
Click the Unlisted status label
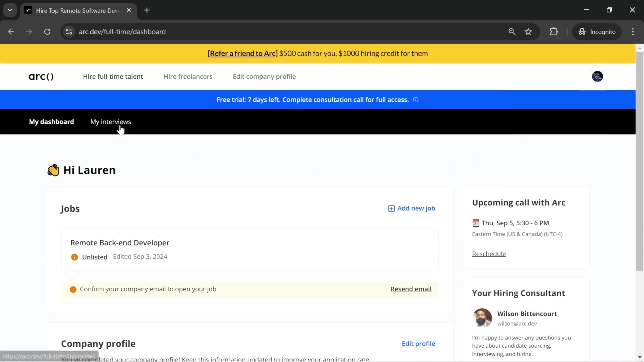point(95,257)
